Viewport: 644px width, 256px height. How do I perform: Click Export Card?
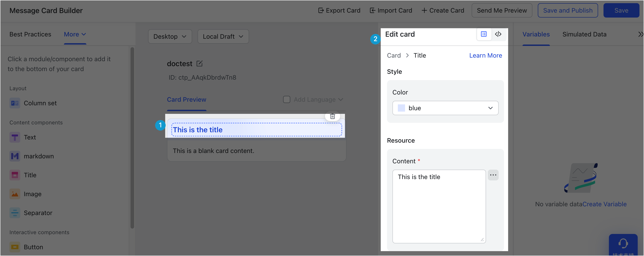(339, 11)
